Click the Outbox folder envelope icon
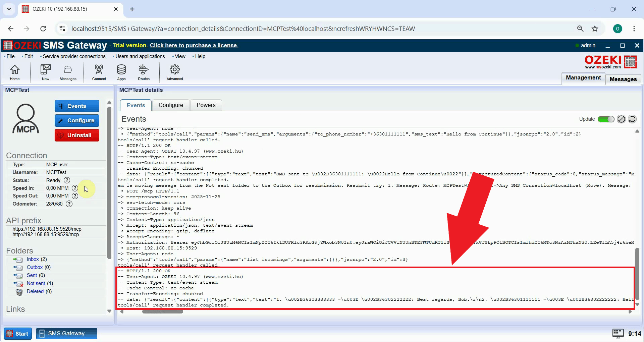644x342 pixels. point(18,268)
